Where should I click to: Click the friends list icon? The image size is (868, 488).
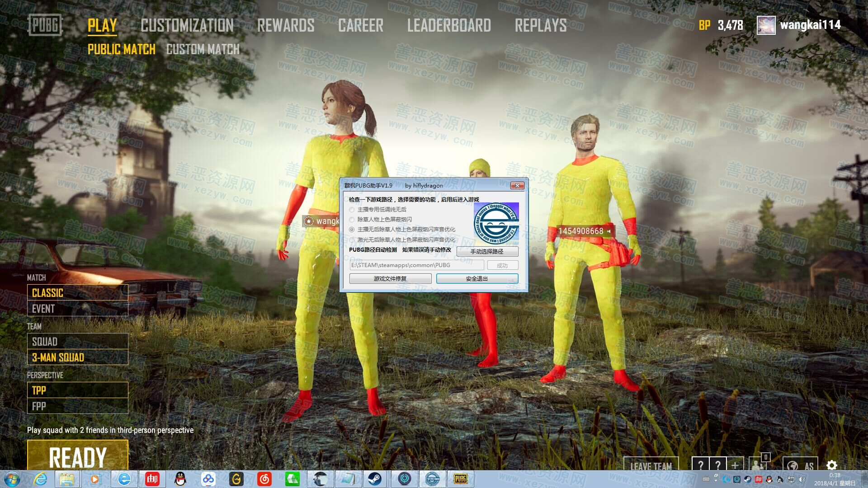759,465
